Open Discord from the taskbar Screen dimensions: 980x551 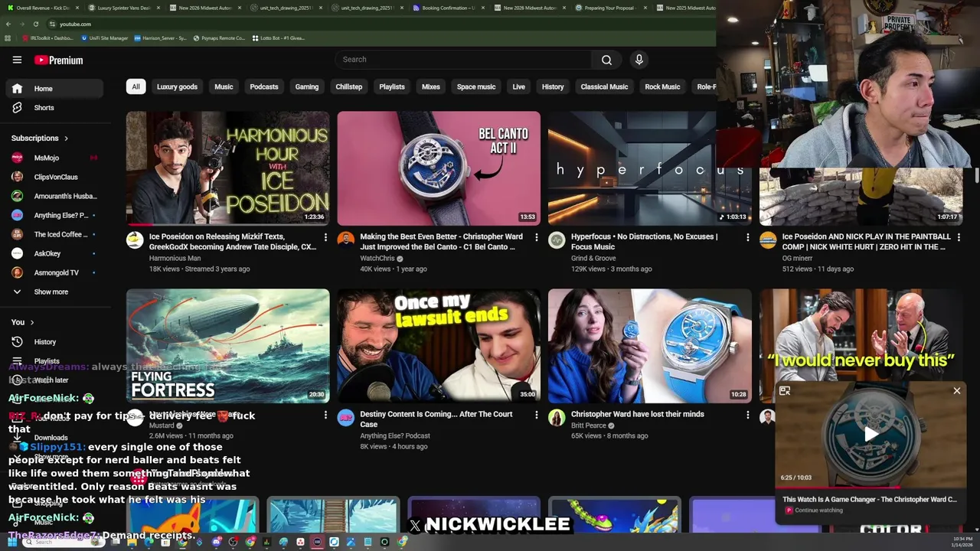point(217,542)
